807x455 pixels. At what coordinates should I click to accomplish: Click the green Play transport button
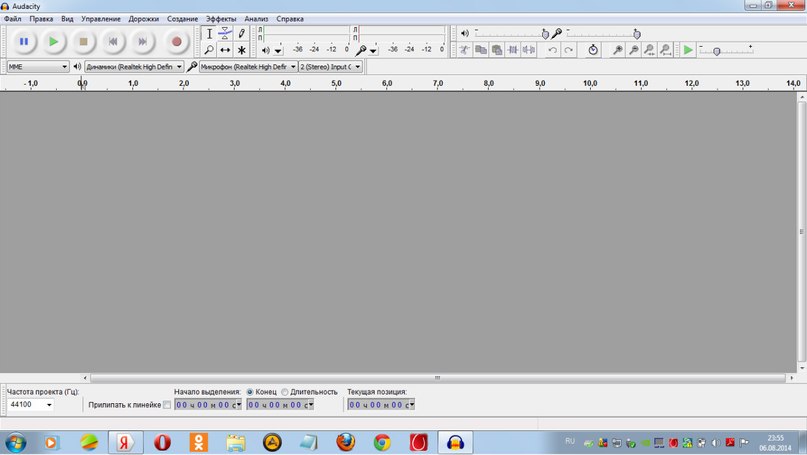(x=54, y=42)
